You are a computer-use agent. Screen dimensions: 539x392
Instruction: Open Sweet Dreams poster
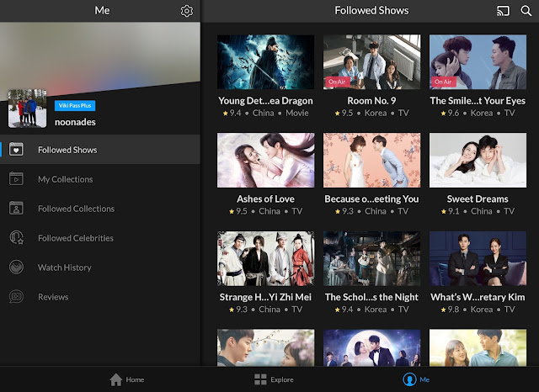(478, 160)
